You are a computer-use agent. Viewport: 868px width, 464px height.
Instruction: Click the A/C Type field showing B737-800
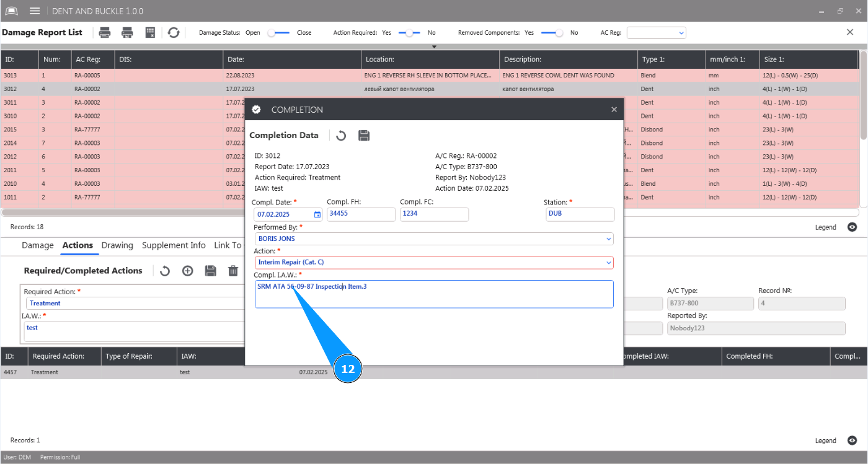click(x=710, y=304)
